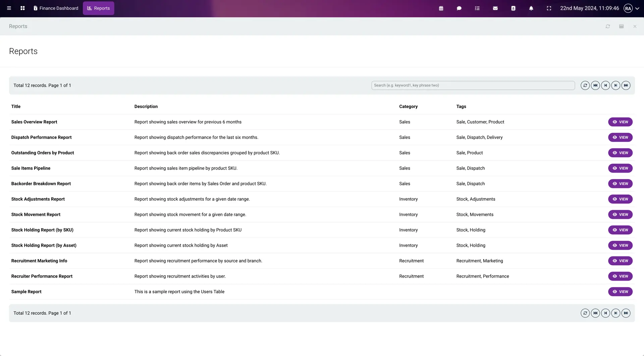Go to last page in top pagination
This screenshot has width=644, height=356.
tap(626, 85)
